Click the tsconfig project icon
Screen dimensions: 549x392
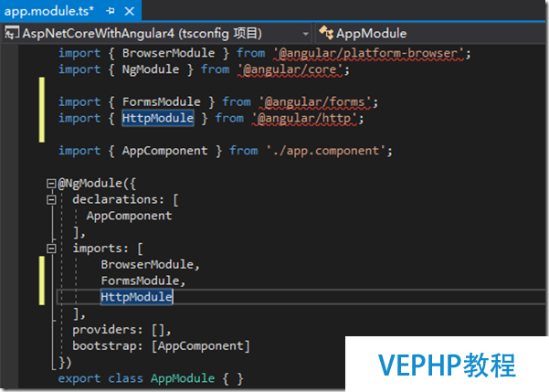(x=11, y=33)
